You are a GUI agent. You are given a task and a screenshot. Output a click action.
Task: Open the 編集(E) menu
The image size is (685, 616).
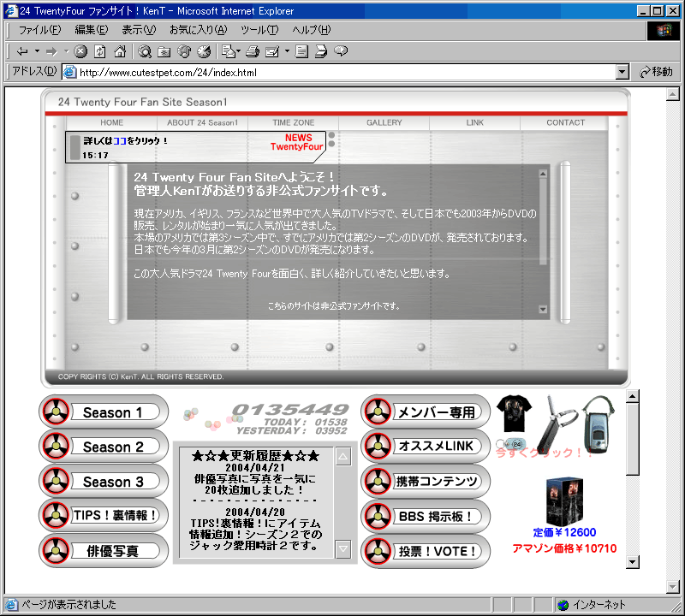point(92,30)
